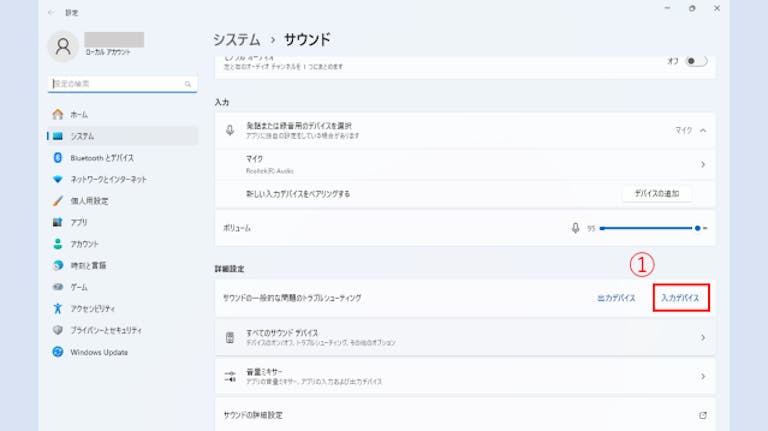Screen dimensions: 768x431
Task: Click the サウンド breadcrumb title
Action: click(307, 39)
